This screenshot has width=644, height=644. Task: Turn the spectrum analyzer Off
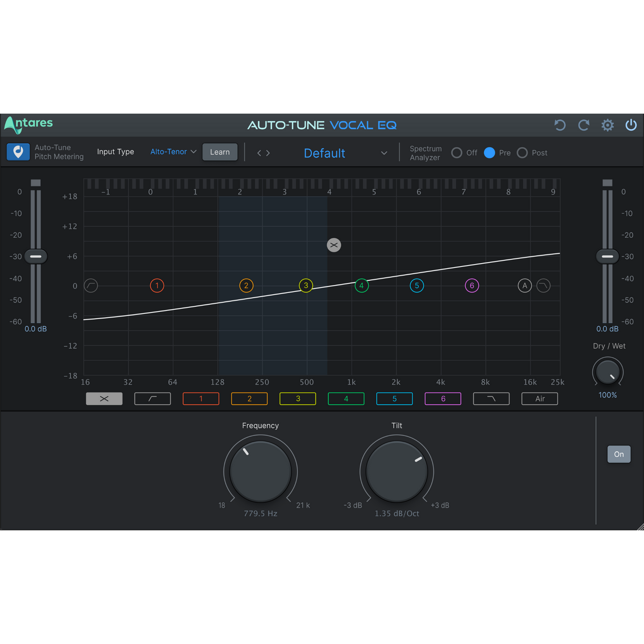(457, 153)
